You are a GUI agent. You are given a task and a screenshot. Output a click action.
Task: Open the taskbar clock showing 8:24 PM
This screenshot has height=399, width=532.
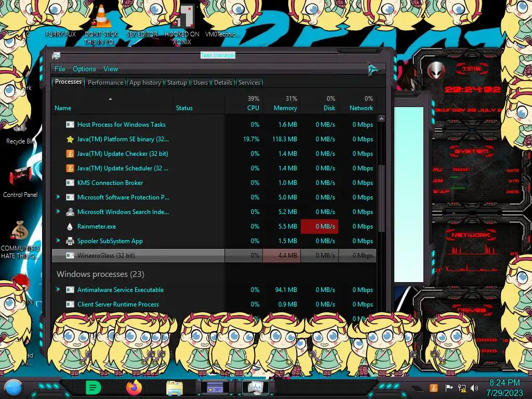(504, 388)
